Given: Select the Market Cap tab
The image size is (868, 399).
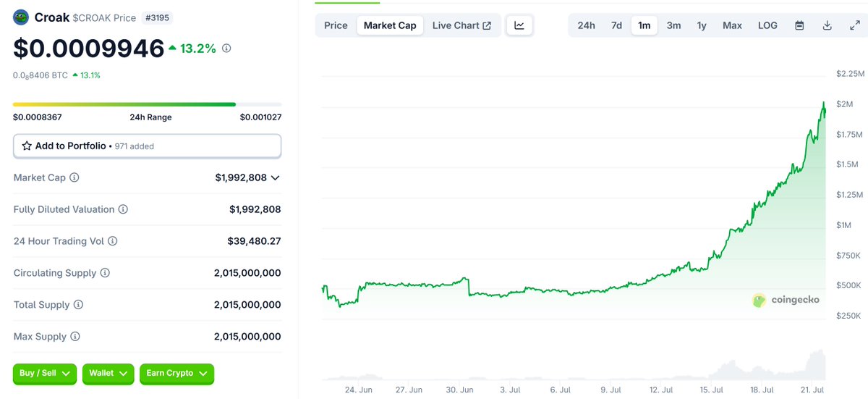Looking at the screenshot, I should [x=390, y=25].
